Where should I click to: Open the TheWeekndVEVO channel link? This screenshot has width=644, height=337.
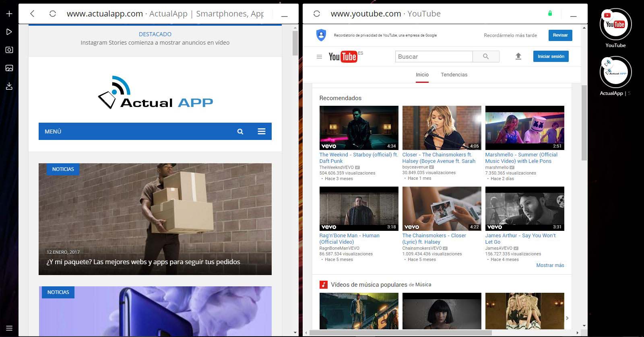pyautogui.click(x=336, y=167)
